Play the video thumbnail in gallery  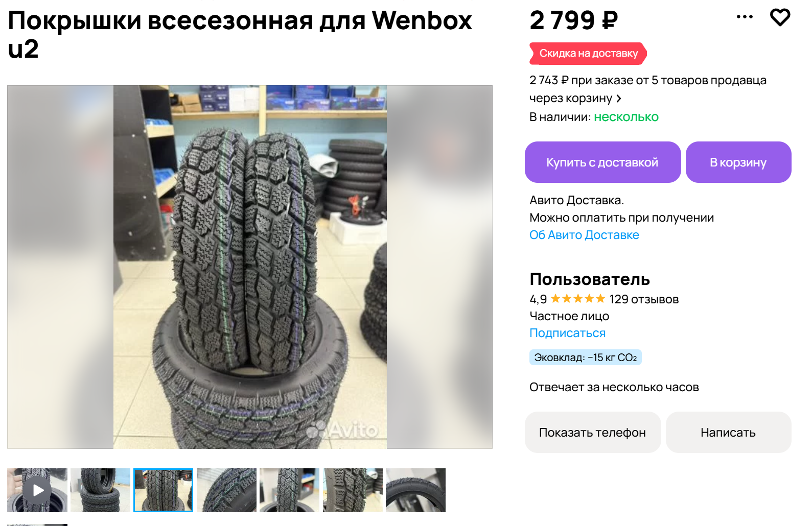[37, 490]
